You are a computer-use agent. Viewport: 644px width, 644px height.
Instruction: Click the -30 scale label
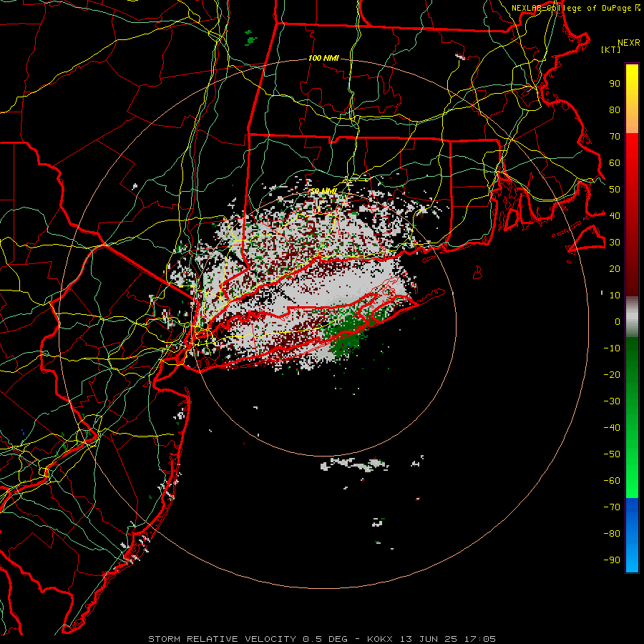coord(612,401)
